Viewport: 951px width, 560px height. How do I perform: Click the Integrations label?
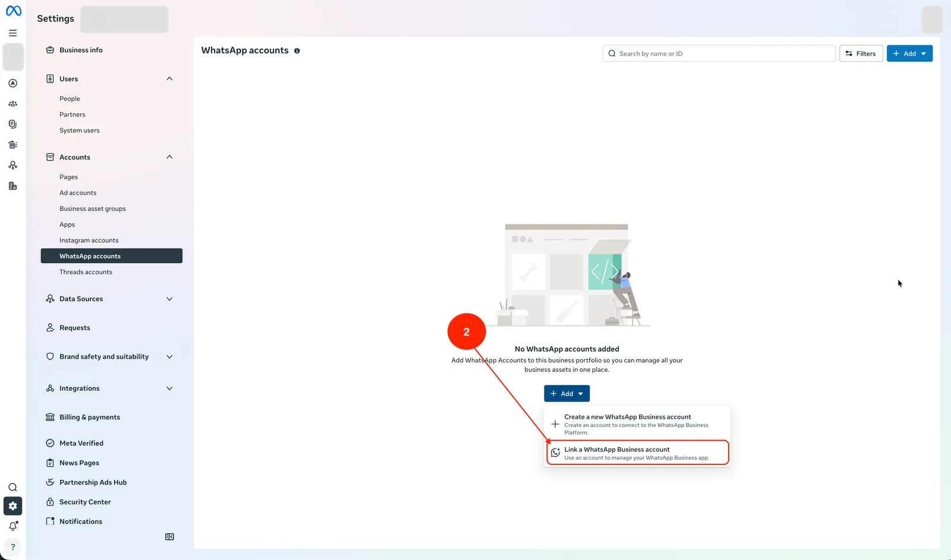80,388
